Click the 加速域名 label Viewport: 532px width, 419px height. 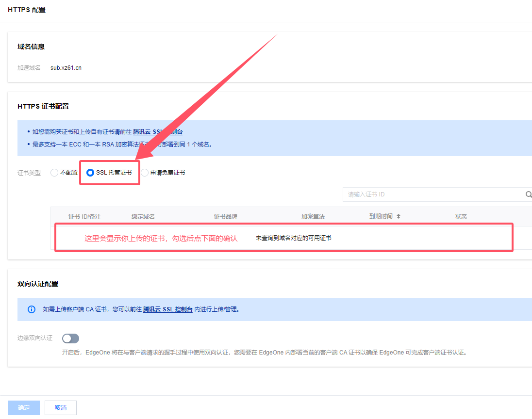pos(29,68)
